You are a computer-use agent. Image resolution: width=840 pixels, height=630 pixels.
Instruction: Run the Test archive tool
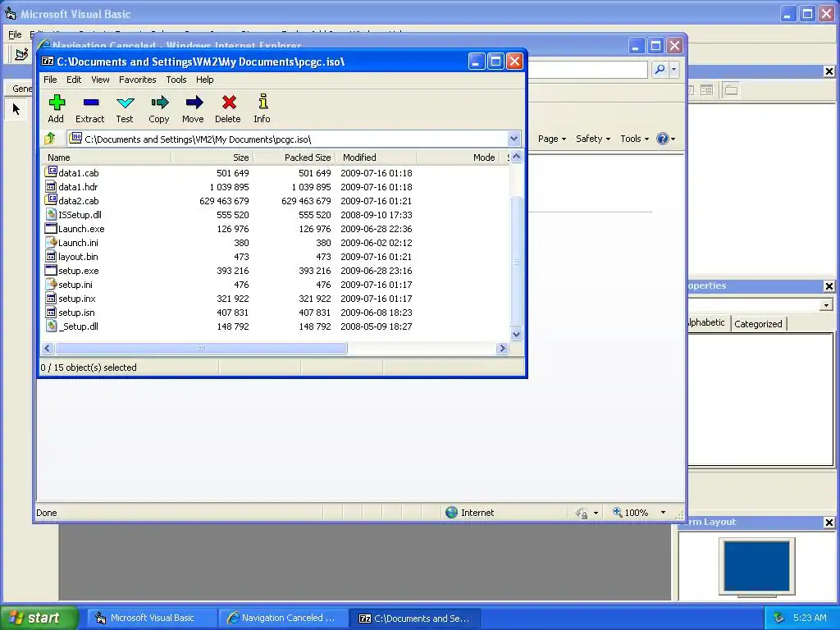(125, 109)
